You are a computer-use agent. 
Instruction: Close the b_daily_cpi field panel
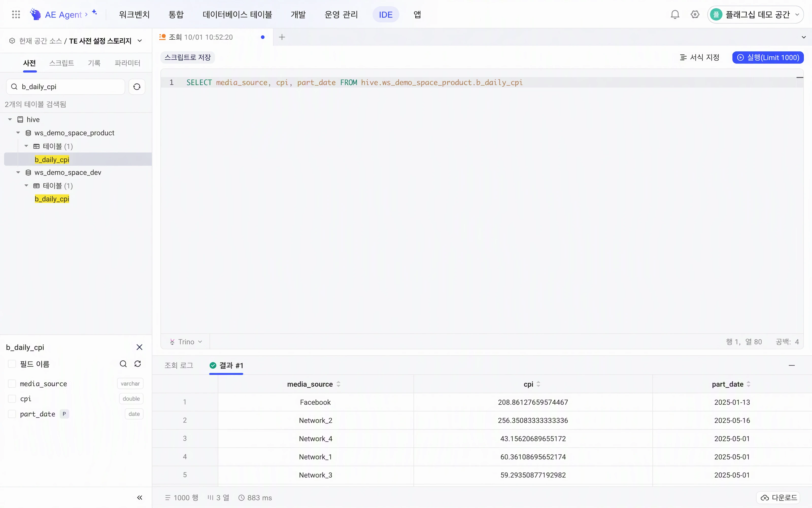[140, 347]
